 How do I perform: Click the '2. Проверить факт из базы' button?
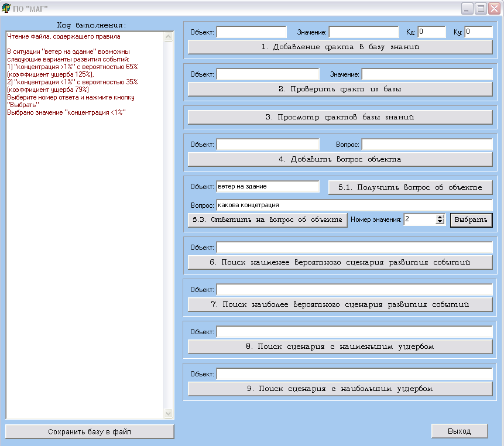(340, 89)
